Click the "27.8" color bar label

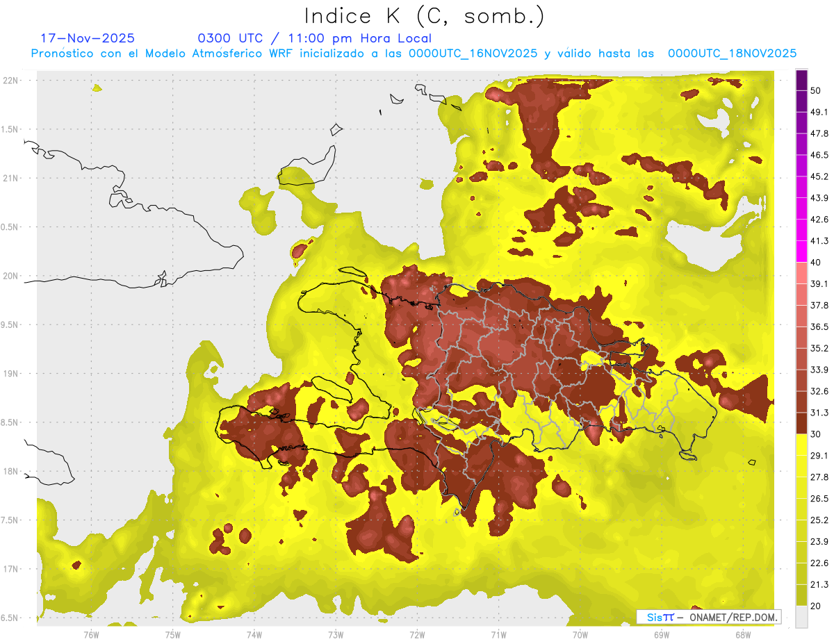pyautogui.click(x=819, y=477)
